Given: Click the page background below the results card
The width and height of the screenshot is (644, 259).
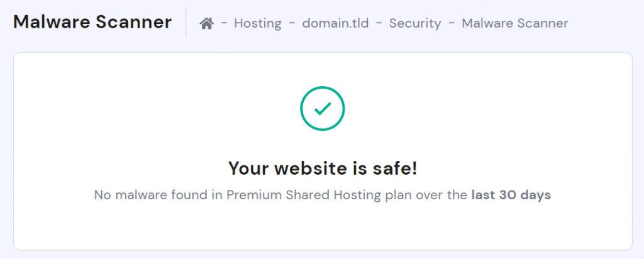Looking at the screenshot, I should coord(322,255).
